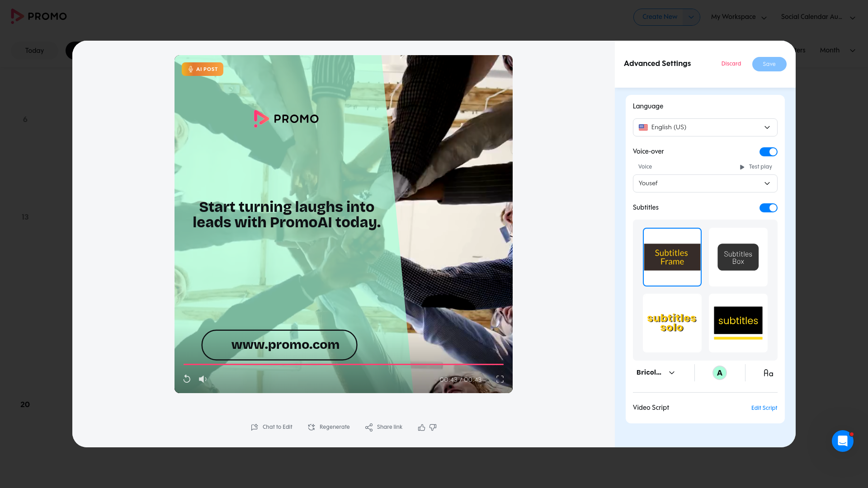Open the text color picker circle
The width and height of the screenshot is (868, 488).
pyautogui.click(x=720, y=372)
